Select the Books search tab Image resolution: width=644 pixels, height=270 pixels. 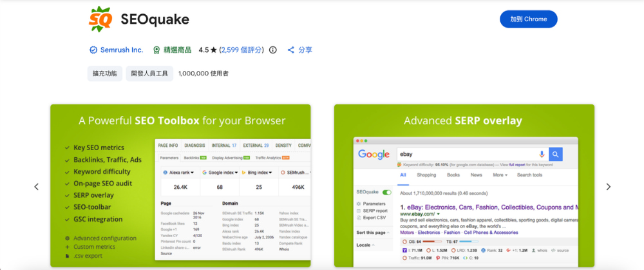(453, 175)
